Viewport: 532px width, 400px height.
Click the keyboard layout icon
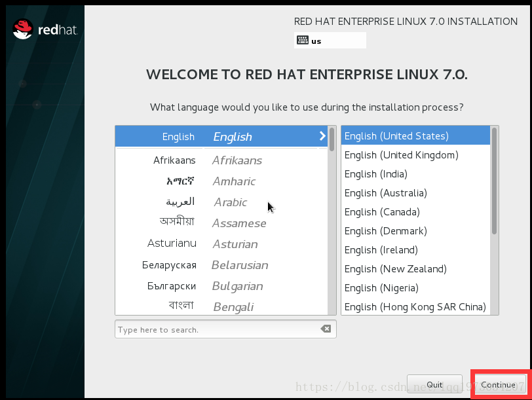click(302, 41)
